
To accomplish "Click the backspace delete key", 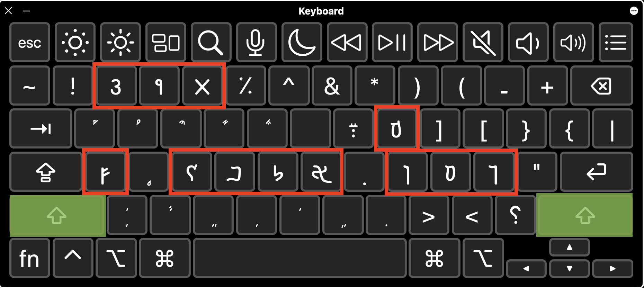I will pyautogui.click(x=602, y=86).
